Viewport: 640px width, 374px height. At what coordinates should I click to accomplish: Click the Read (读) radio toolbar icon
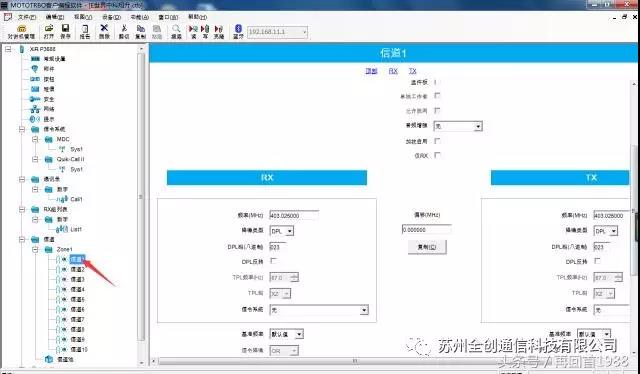coord(193,29)
